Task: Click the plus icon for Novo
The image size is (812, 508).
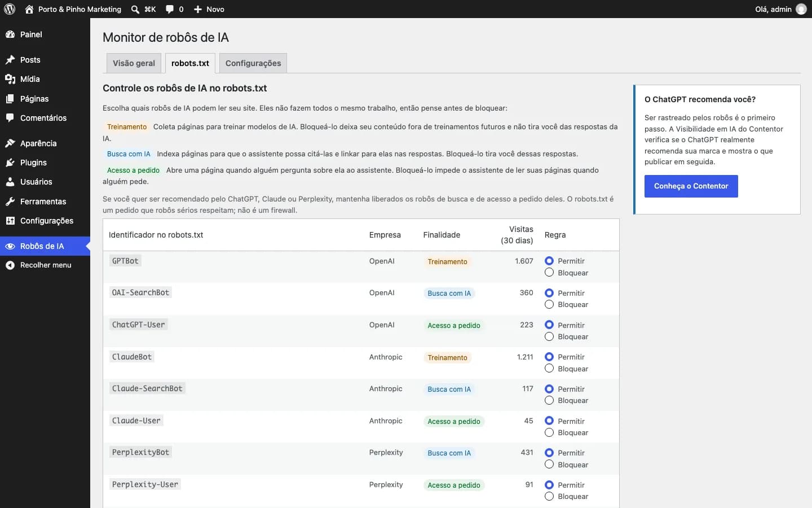Action: point(198,9)
